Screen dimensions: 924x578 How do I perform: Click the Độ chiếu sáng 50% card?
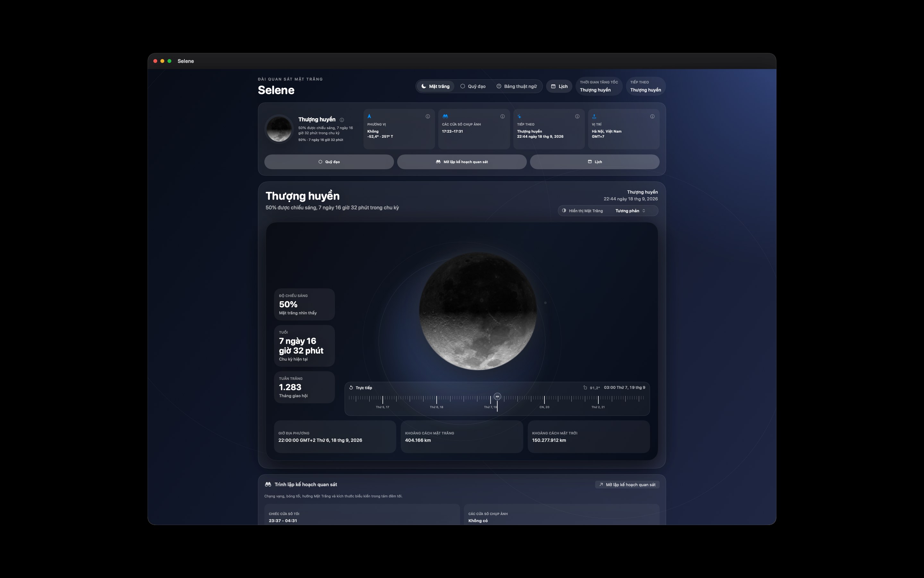point(304,304)
